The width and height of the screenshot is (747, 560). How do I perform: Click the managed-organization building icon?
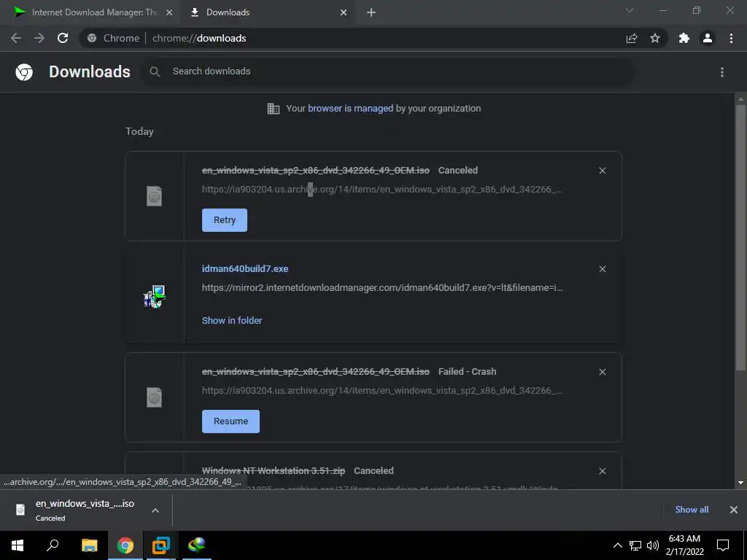[273, 109]
